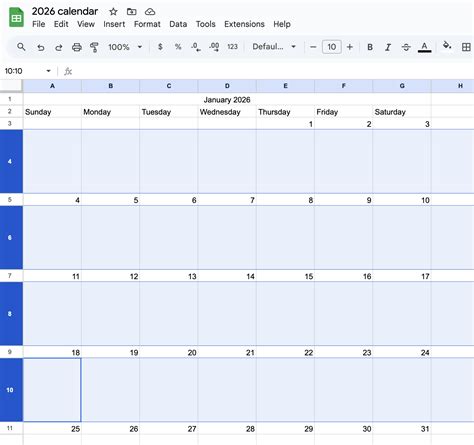The height and width of the screenshot is (445, 474).
Task: Rename the 2026 calendar title
Action: [65, 11]
